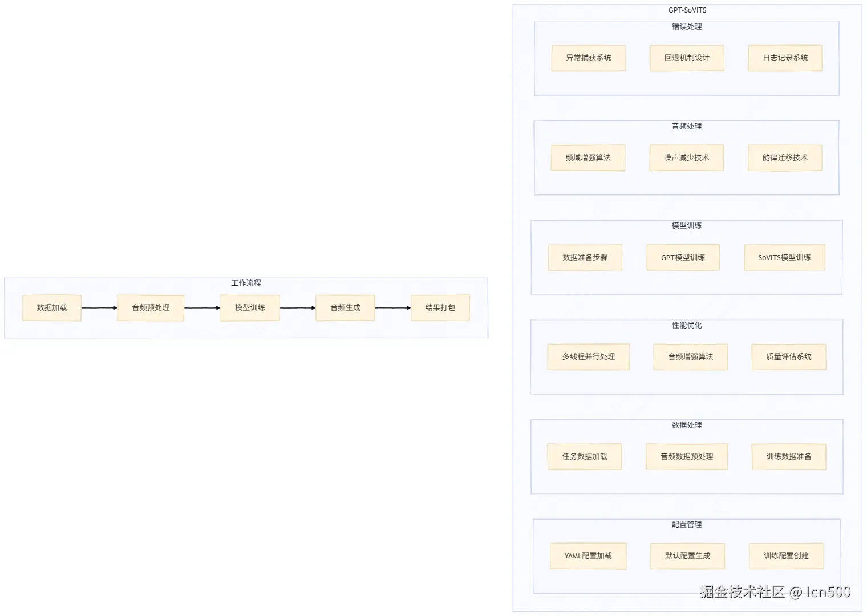Click the 结果打包 workflow node
Viewport: 867px width, 616px height.
[x=440, y=308]
